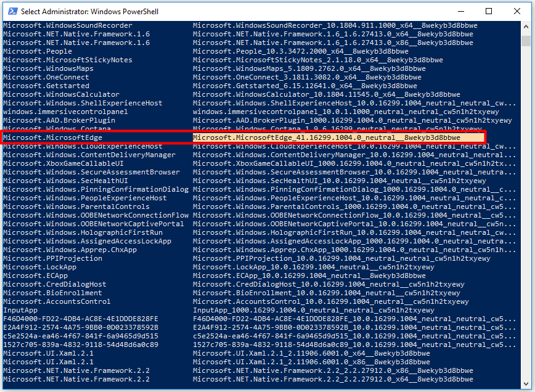Click Microsoft.Windows.AssignedAccessLockApp name entry

(x=87, y=241)
